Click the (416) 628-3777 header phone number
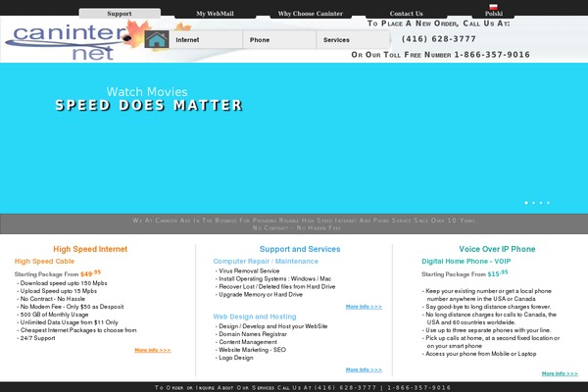The width and height of the screenshot is (588, 392). tap(439, 39)
